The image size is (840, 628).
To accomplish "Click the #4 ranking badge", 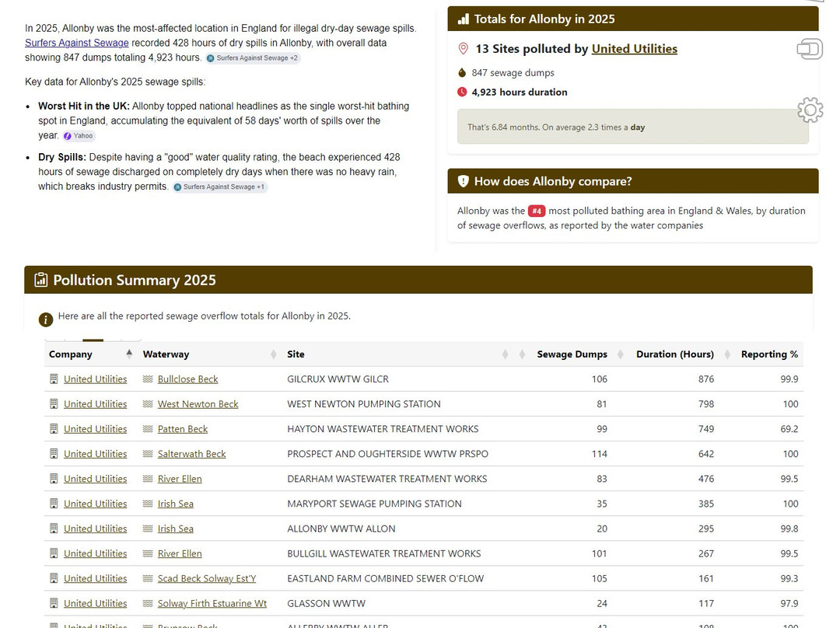I will click(536, 211).
